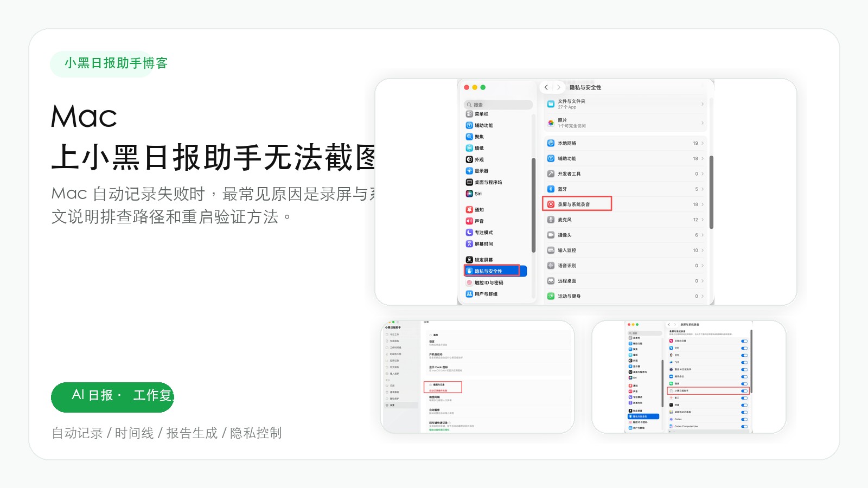Select 专注模式 icon in large settings sidebar
Screen dimensions: 868x488
click(469, 232)
